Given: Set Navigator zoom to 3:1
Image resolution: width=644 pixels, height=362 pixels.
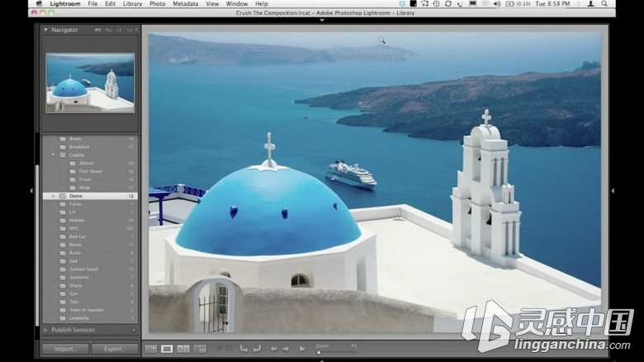Looking at the screenshot, I should [130, 30].
